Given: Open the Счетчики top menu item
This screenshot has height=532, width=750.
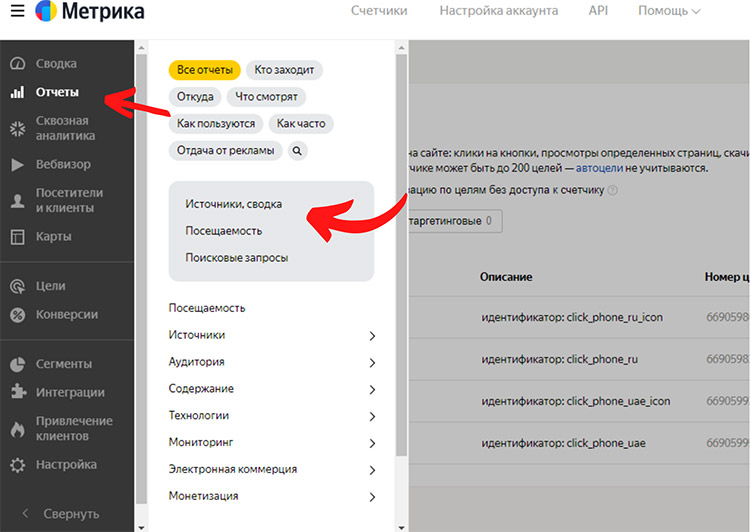Looking at the screenshot, I should (x=379, y=11).
